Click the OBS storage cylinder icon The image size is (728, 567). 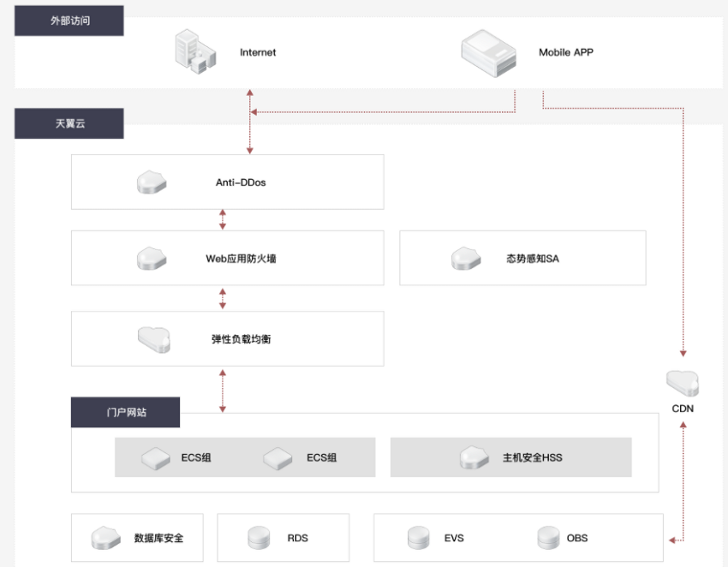click(x=548, y=538)
